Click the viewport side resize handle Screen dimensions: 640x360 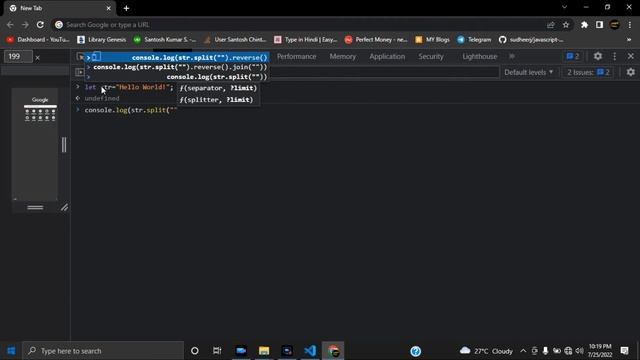tap(64, 145)
